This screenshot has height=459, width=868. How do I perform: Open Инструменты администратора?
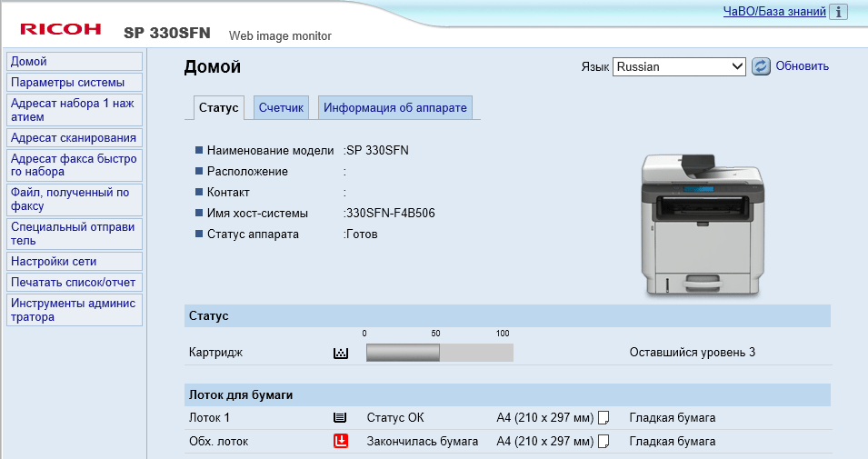(75, 310)
